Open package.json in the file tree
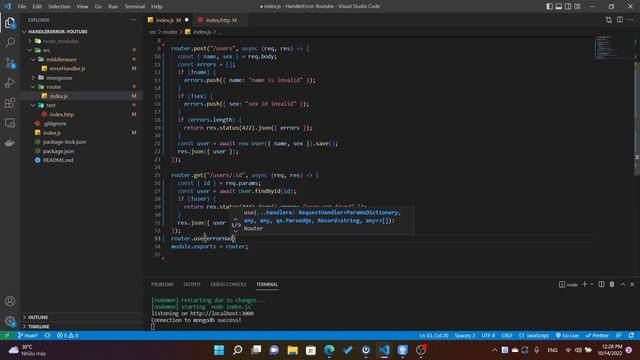This screenshot has width=640, height=360. click(x=58, y=151)
